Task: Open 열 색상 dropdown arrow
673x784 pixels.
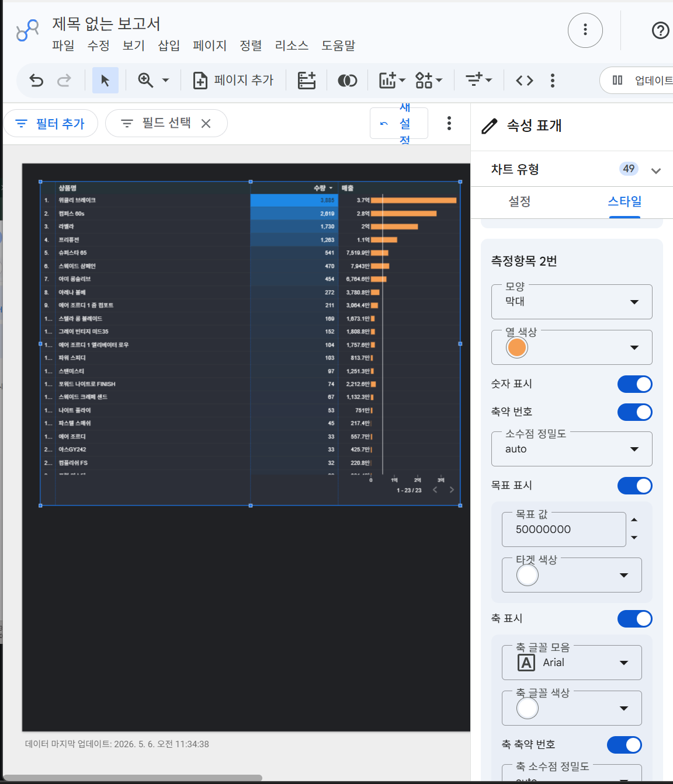Action: (x=634, y=347)
